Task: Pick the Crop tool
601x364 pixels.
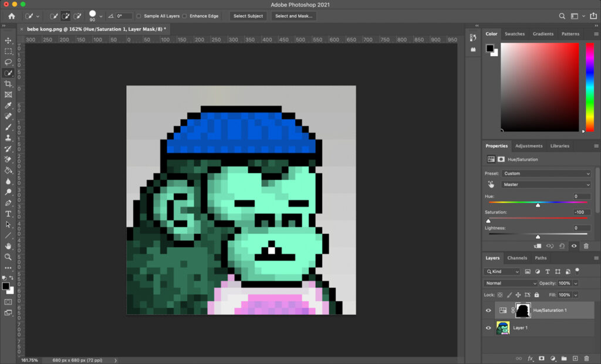Action: click(8, 84)
